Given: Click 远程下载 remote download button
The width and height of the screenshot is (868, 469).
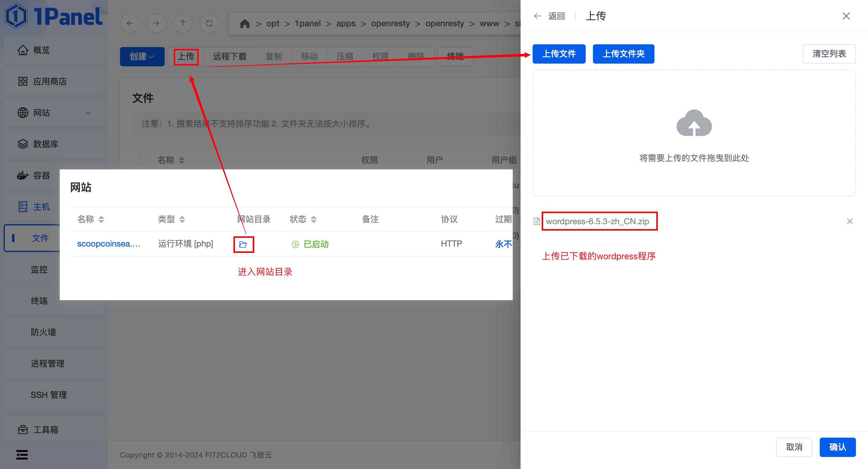Looking at the screenshot, I should pos(230,57).
